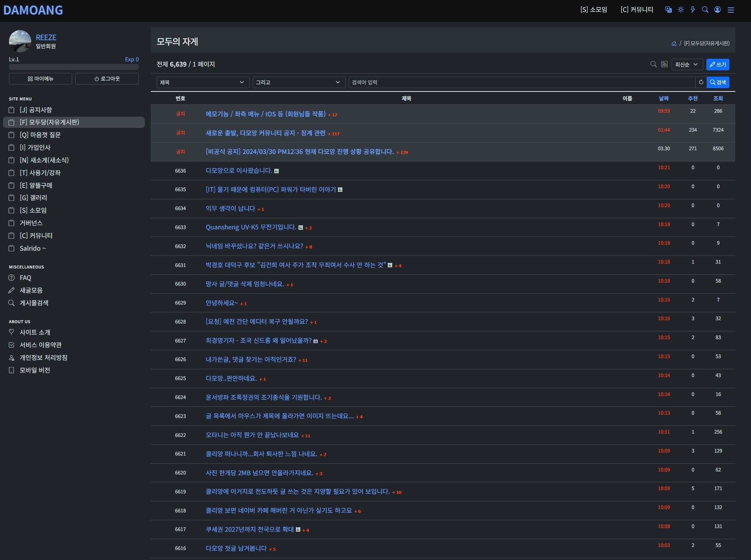Expand the 최신순 sort dropdown
The image size is (751, 560).
pyautogui.click(x=687, y=64)
